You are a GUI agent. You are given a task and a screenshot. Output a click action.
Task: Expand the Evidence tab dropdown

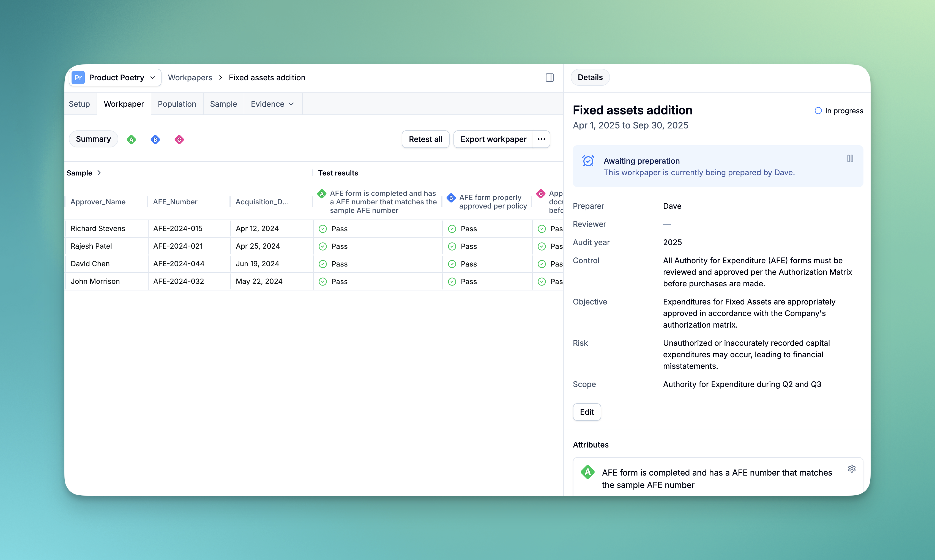[291, 104]
